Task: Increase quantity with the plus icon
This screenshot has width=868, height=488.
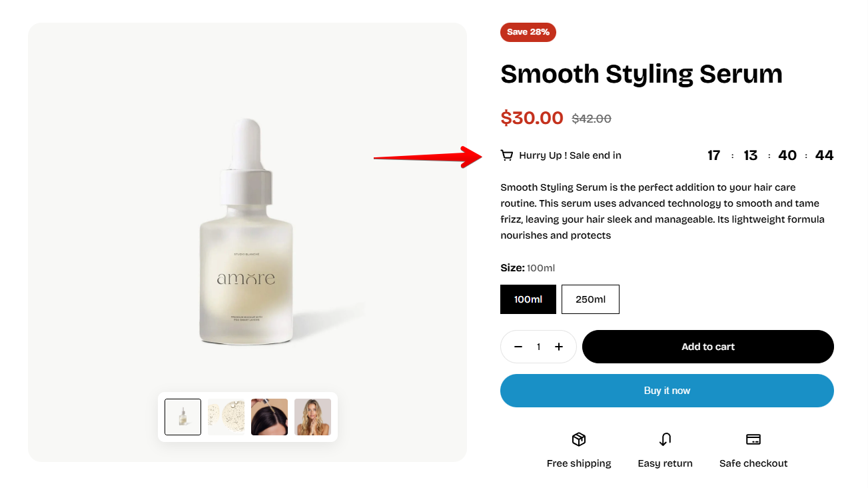Action: coord(559,347)
